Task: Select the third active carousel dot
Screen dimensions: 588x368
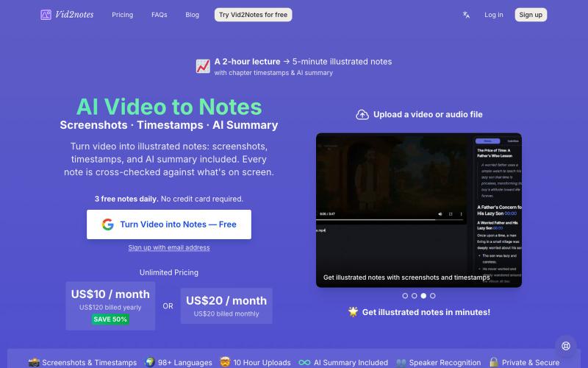Action: [x=423, y=296]
